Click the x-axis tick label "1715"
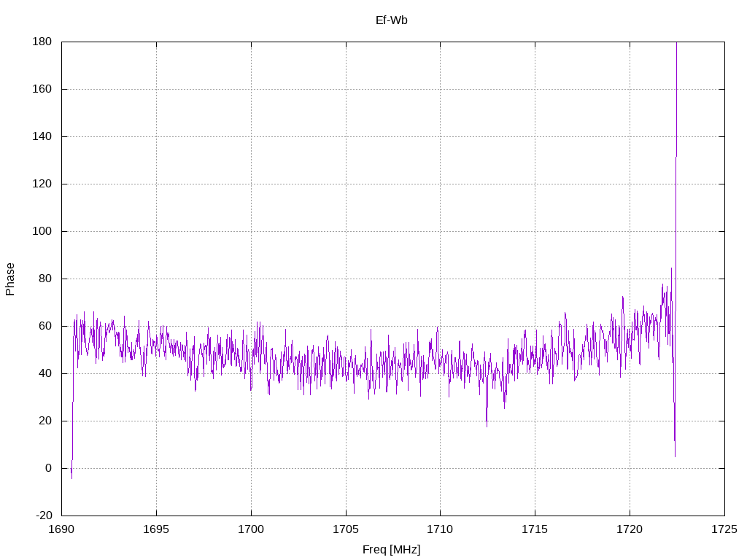The height and width of the screenshot is (560, 747). 535,529
